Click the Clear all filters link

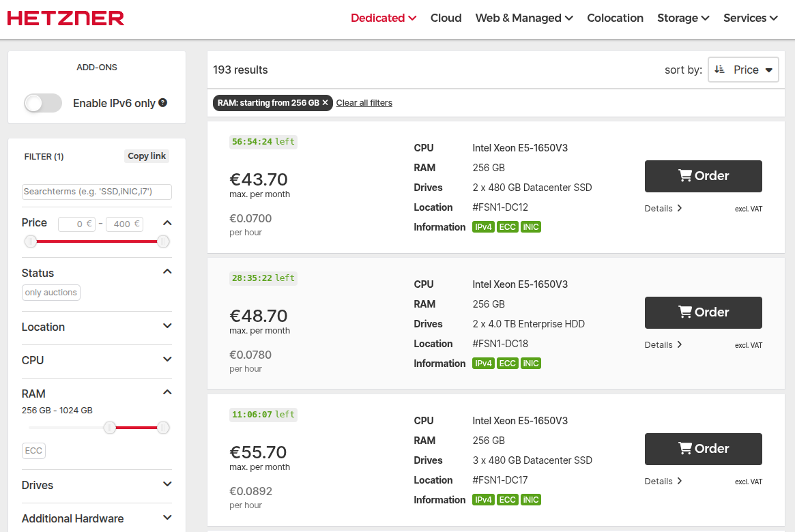point(364,102)
